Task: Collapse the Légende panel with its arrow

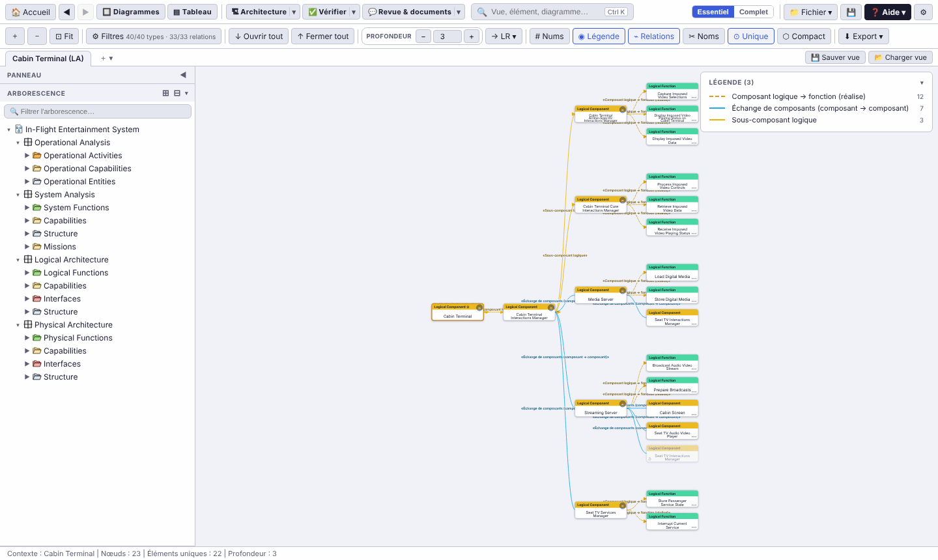Action: tap(922, 83)
